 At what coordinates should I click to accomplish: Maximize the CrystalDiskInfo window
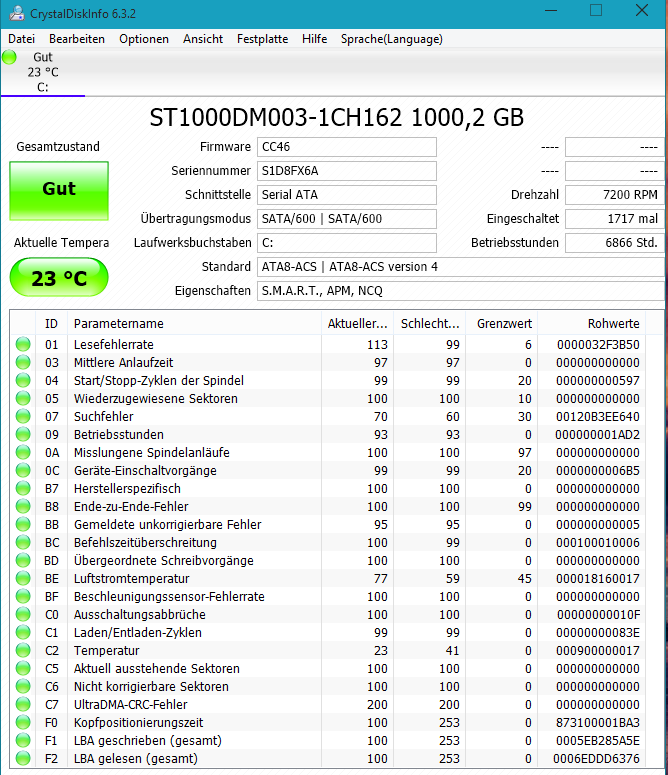596,10
